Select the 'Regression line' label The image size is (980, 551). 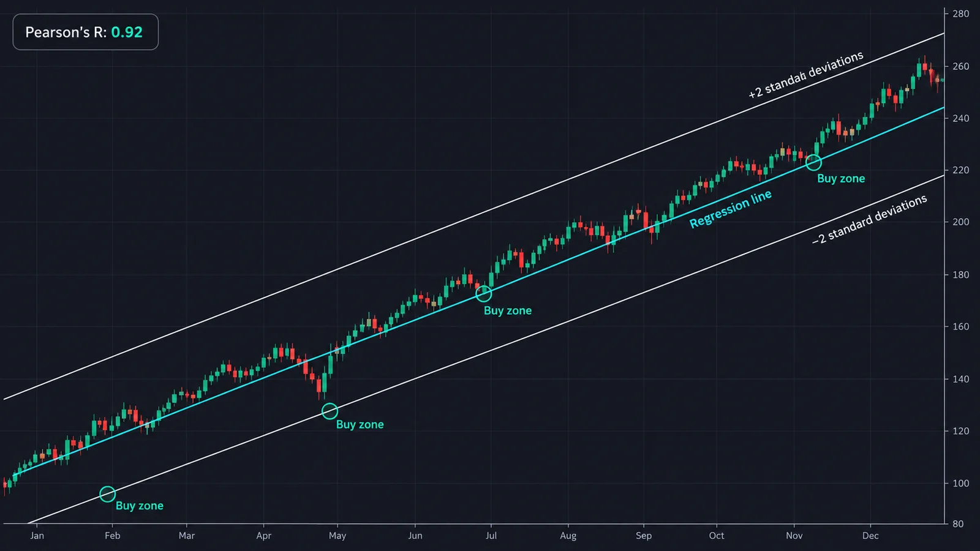pos(731,209)
